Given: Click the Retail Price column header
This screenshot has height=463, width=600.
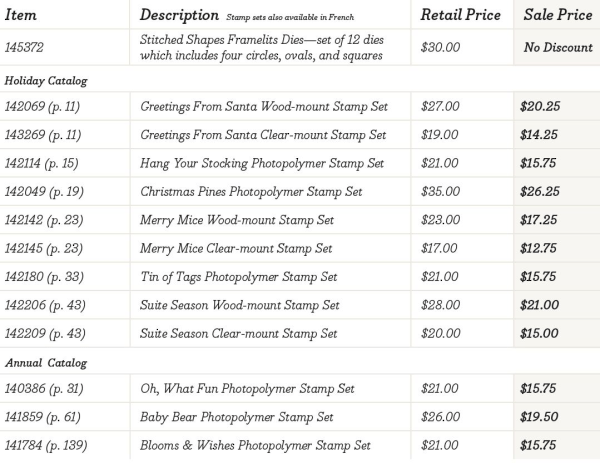Looking at the screenshot, I should pyautogui.click(x=460, y=15).
